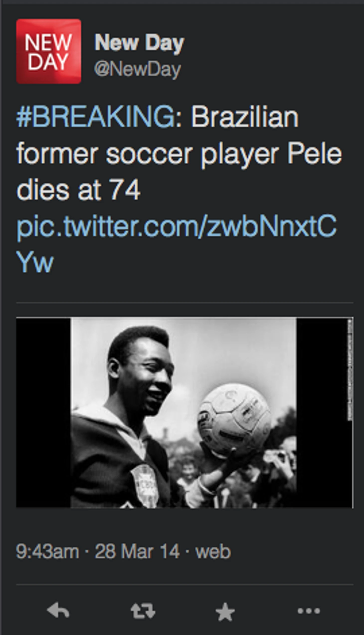Open the New Day red avatar
The image size is (364, 635).
tap(49, 51)
